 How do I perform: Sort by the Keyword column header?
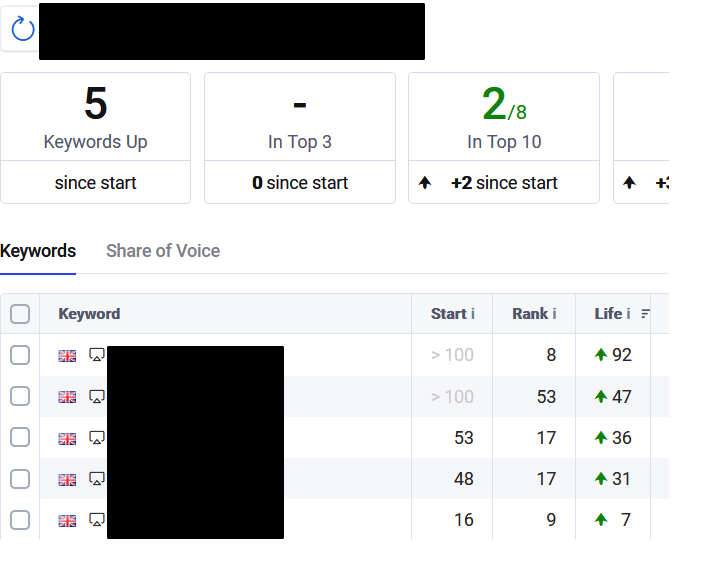[x=89, y=314]
